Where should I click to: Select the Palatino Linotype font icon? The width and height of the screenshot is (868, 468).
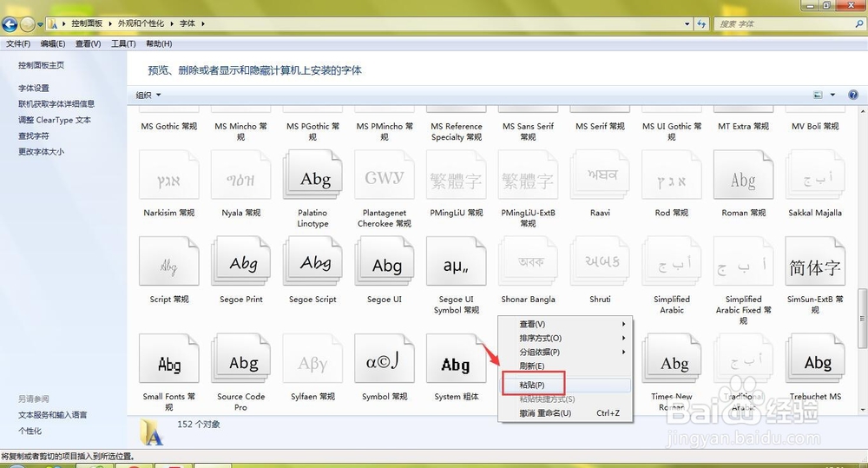312,175
